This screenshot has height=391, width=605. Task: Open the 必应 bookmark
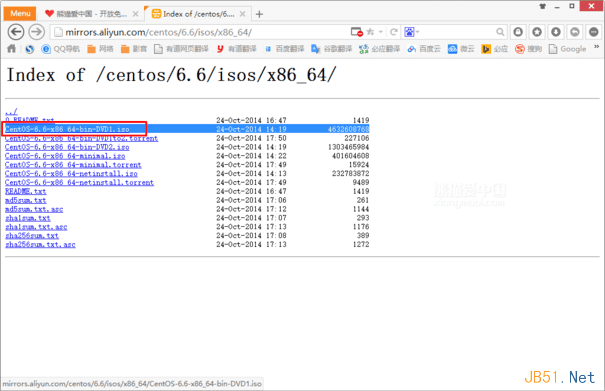(x=495, y=49)
